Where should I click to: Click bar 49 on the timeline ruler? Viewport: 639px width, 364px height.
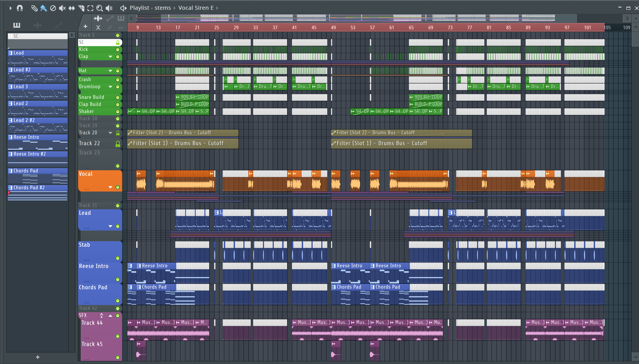point(333,27)
